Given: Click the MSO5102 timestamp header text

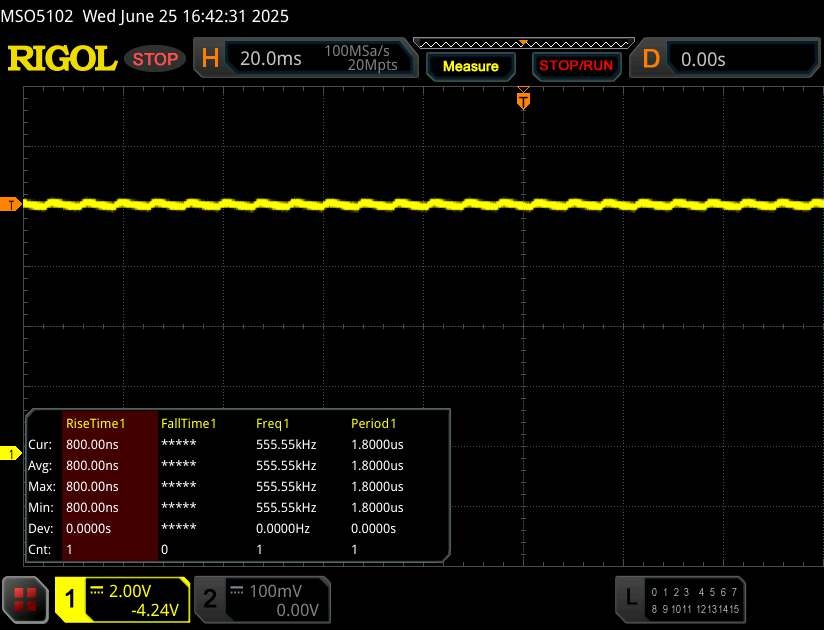Looking at the screenshot, I should point(145,16).
